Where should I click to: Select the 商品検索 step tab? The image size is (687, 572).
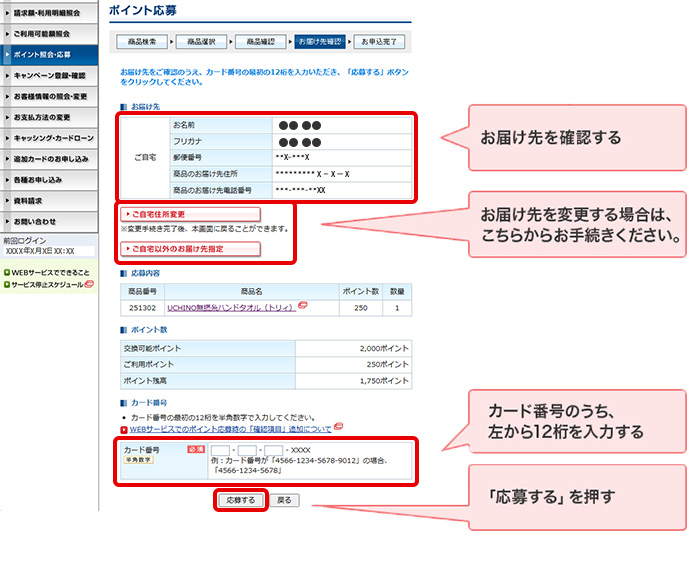point(142,41)
